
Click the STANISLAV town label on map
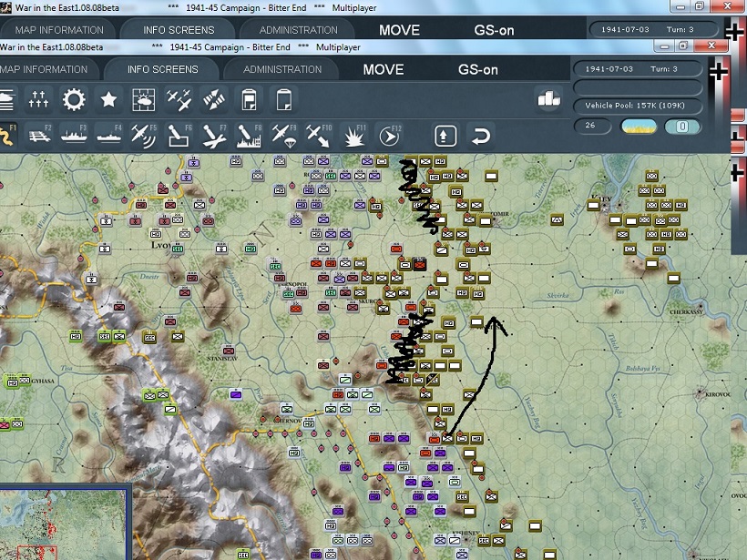click(x=222, y=358)
